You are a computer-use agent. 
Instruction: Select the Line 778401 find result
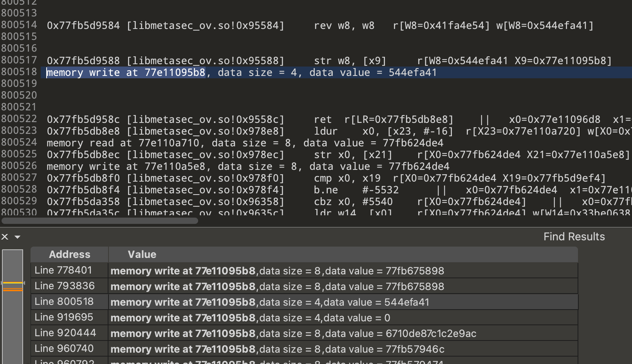click(x=63, y=270)
